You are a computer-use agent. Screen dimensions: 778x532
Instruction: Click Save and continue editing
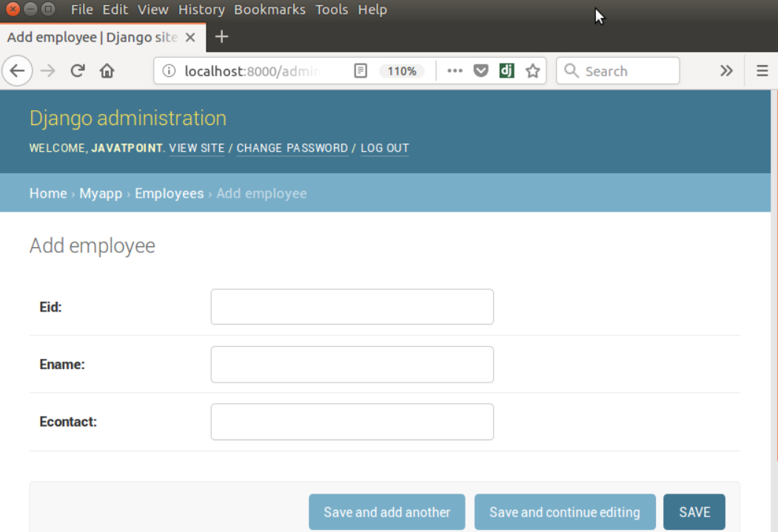point(565,512)
